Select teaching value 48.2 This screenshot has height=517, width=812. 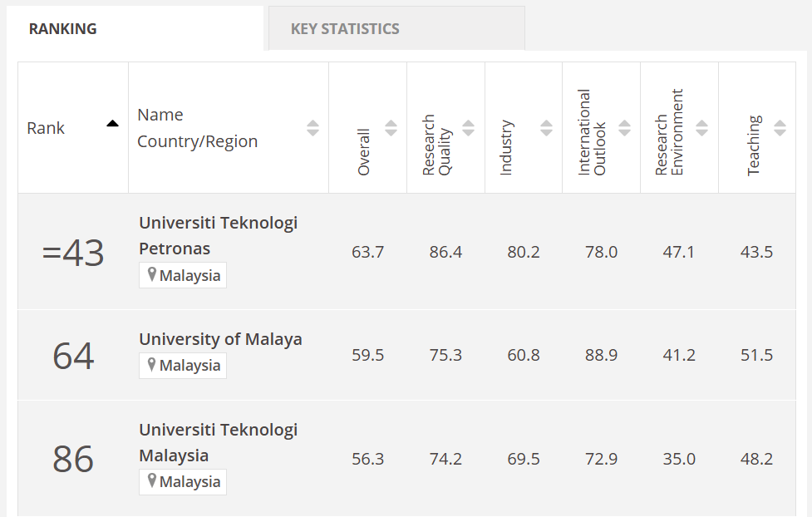click(756, 459)
